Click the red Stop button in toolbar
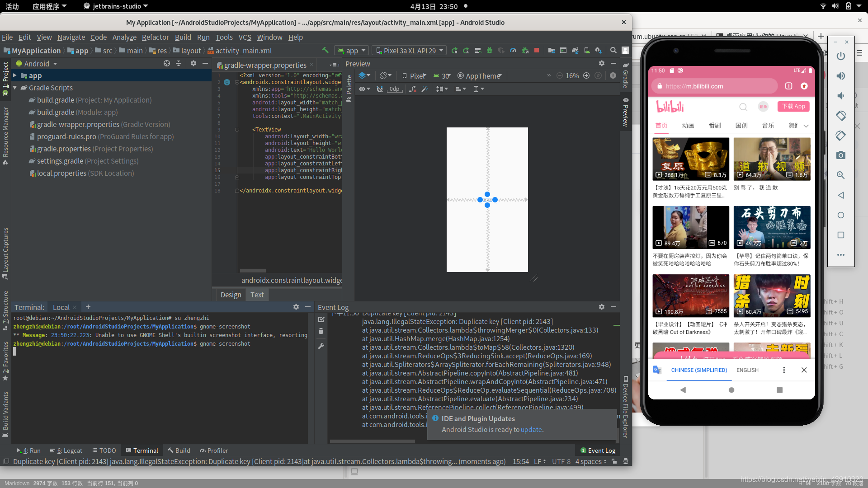 coord(537,51)
